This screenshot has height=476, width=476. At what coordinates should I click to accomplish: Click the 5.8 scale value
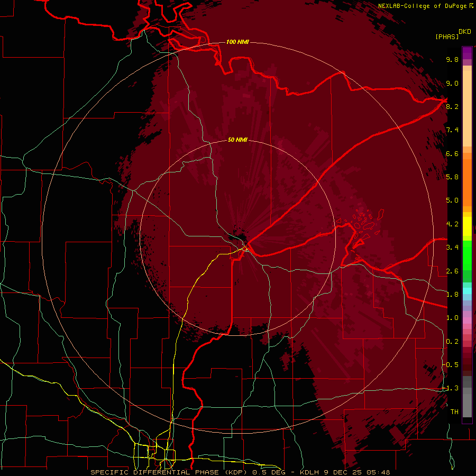pyautogui.click(x=452, y=177)
